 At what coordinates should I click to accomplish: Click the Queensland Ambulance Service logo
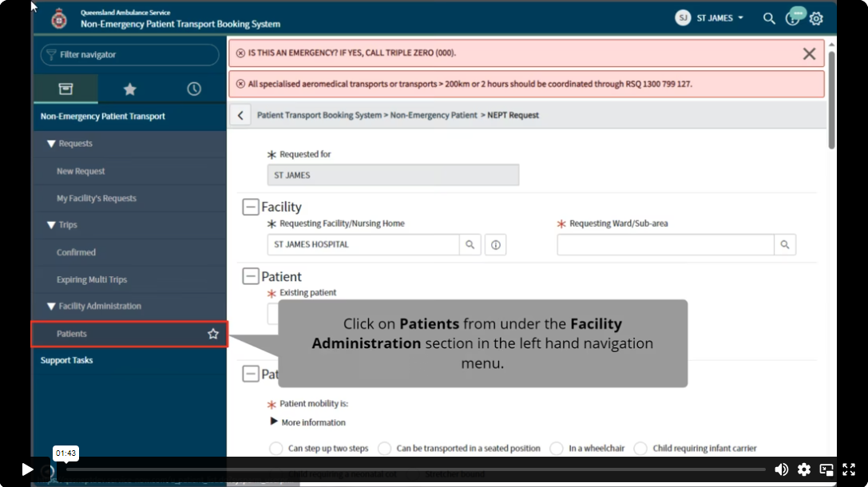[x=58, y=19]
